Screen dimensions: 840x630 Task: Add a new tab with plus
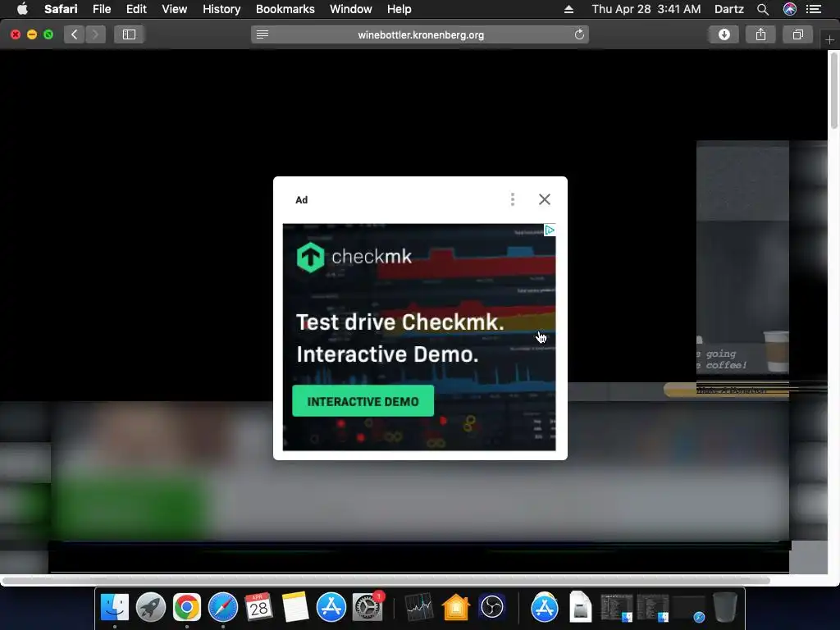click(x=829, y=39)
